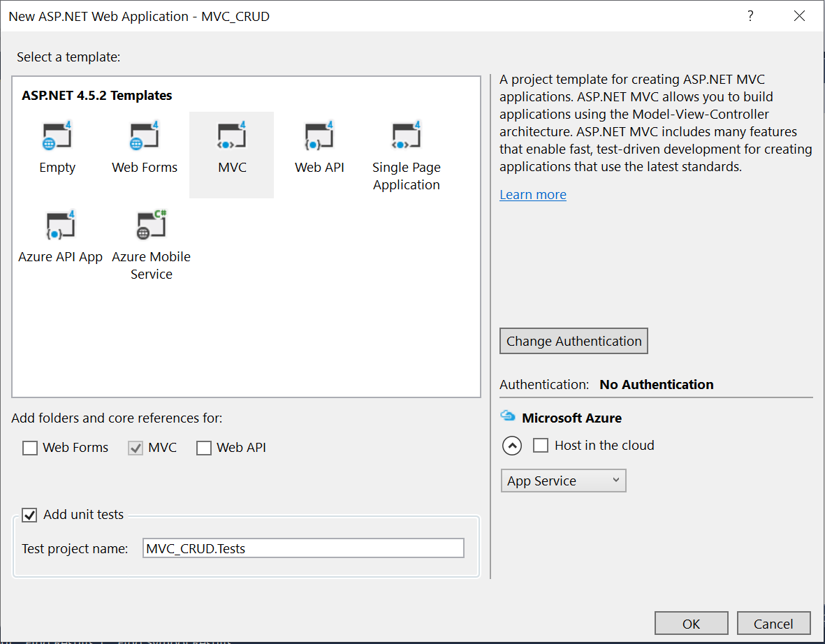Disable the Add unit tests option
Screen dimensions: 825x644
(x=29, y=515)
